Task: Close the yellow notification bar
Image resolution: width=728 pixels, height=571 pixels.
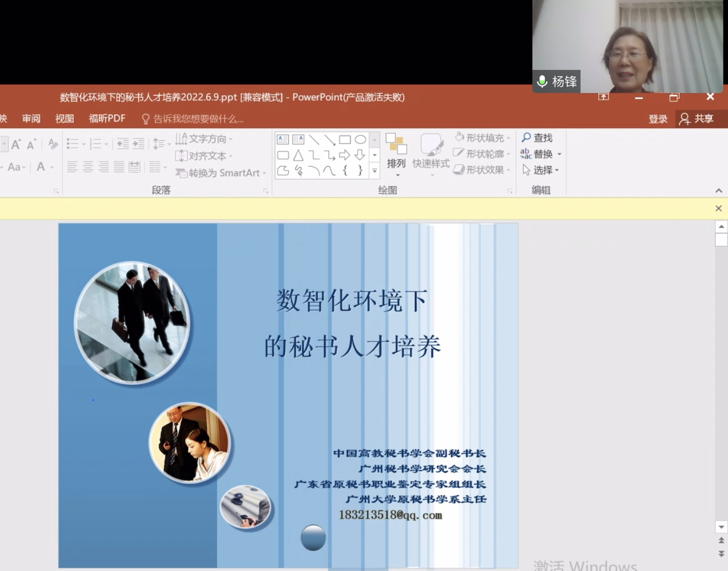Action: tap(718, 208)
